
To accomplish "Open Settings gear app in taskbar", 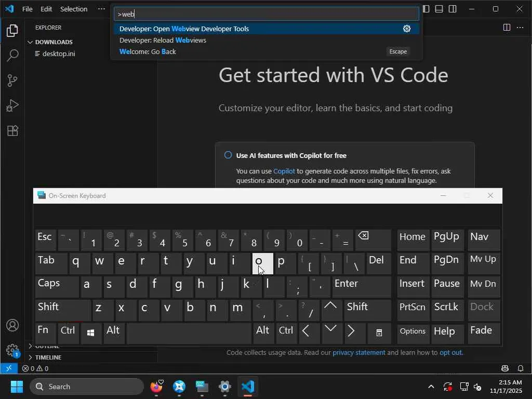I will [224, 387].
